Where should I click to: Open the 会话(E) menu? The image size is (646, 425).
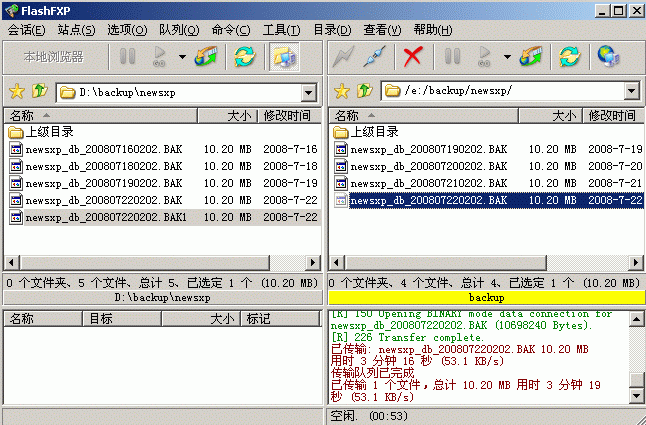[26, 30]
